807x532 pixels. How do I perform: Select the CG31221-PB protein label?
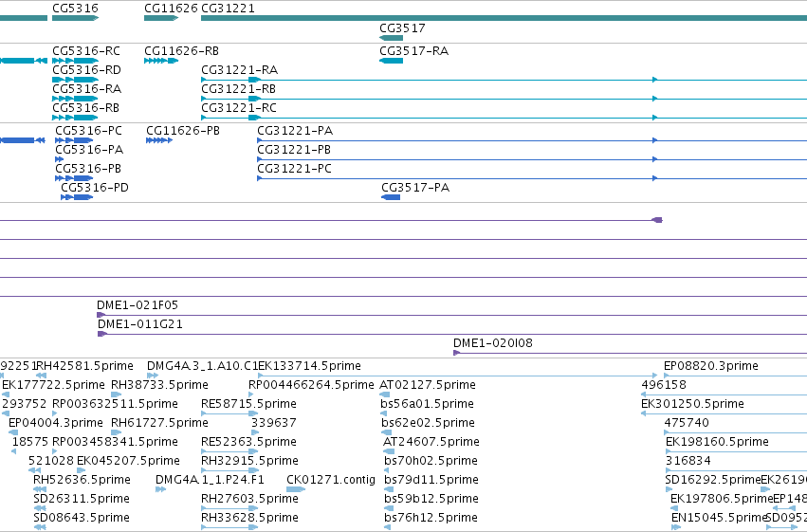(294, 150)
